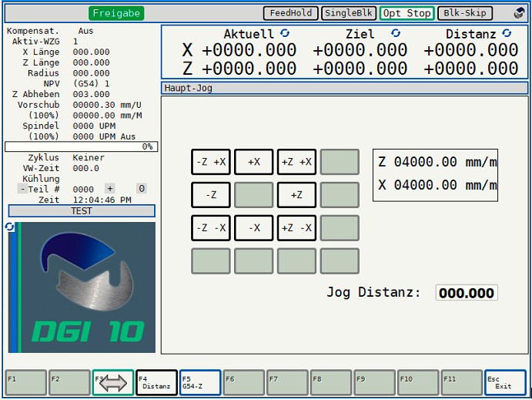
Task: Jog in the -X direction
Action: pyautogui.click(x=254, y=228)
